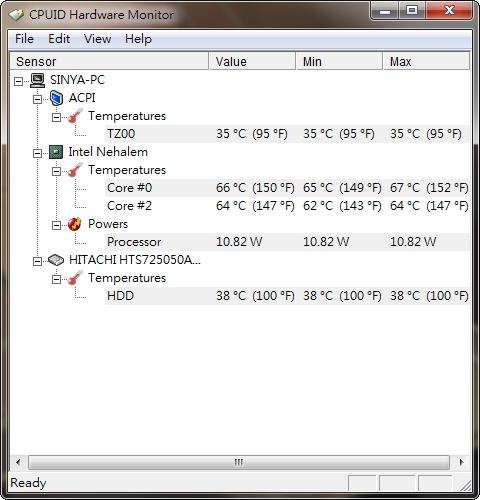Image resolution: width=480 pixels, height=500 pixels.
Task: Collapse ACPI Temperatures group
Action: click(56, 117)
